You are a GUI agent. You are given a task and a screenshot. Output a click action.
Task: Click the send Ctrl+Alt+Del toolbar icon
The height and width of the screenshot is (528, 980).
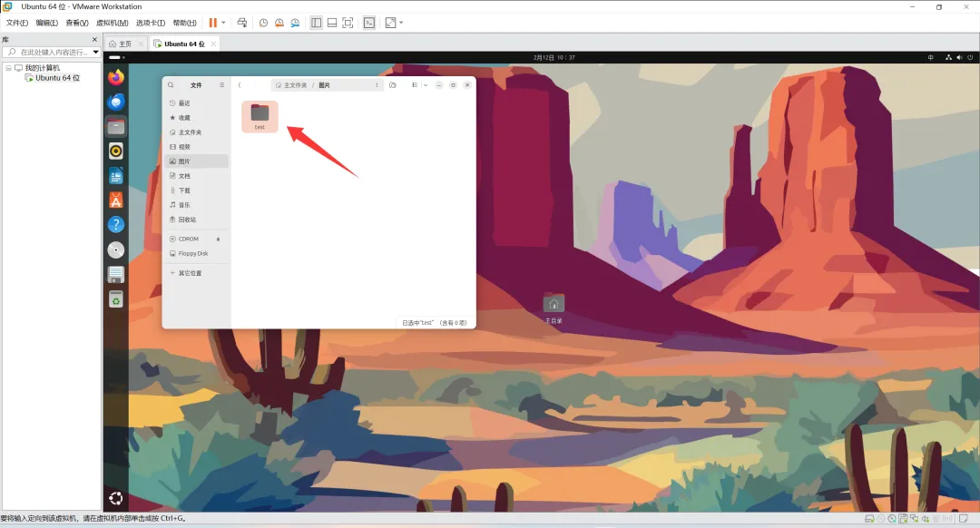242,23
